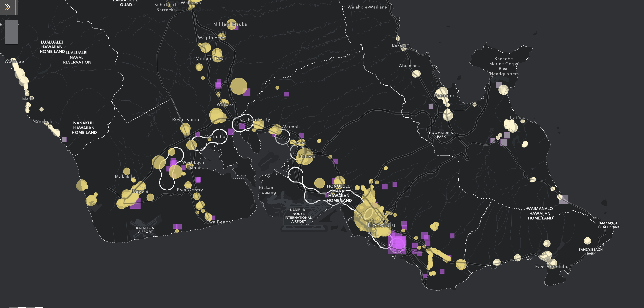
Task: Select the cream circle above Sandy Beach Park
Action: tap(587, 241)
